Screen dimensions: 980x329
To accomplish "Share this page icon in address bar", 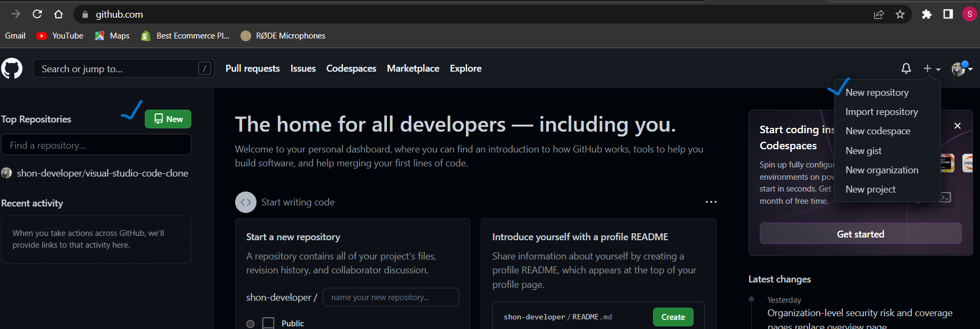I will [878, 14].
